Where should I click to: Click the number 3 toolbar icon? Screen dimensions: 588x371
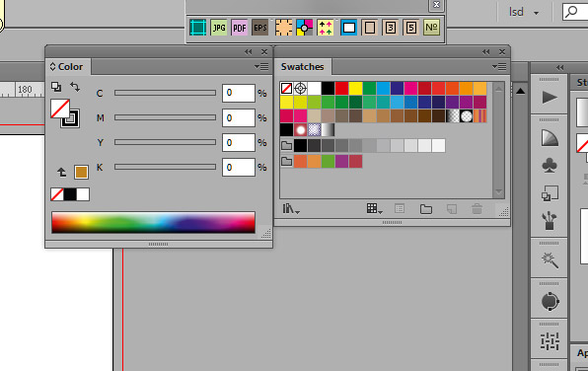391,28
